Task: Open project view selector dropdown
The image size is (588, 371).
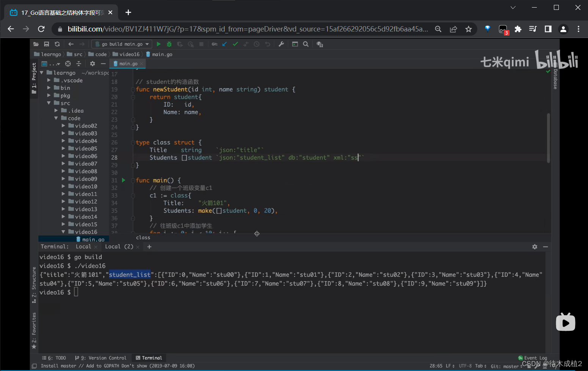Action: pyautogui.click(x=51, y=64)
